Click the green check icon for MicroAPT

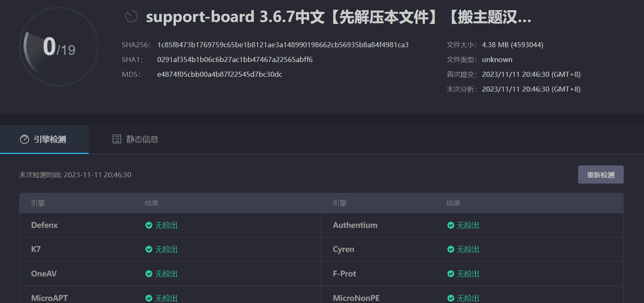tap(149, 298)
